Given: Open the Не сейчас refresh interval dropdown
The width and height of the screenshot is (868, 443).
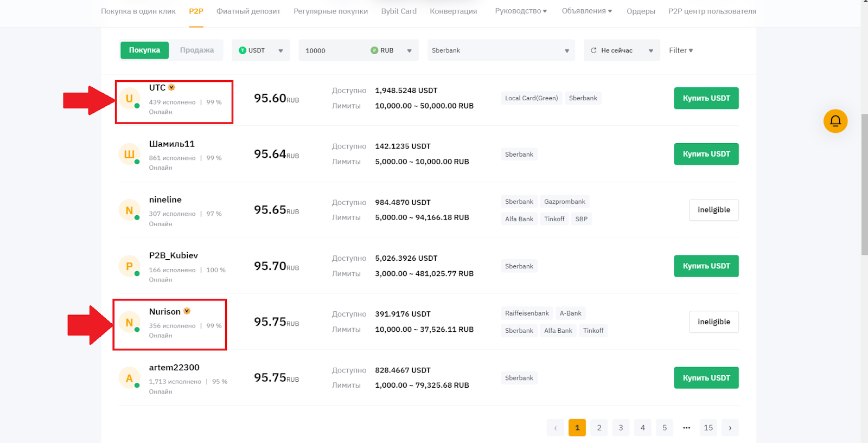Looking at the screenshot, I should coord(622,50).
